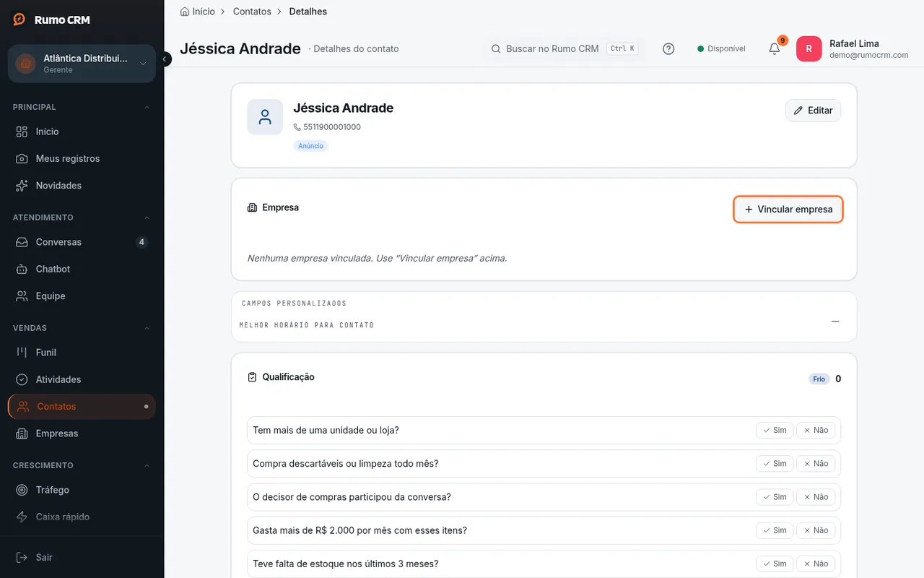Open Atividades in the sidebar
Image resolution: width=924 pixels, height=578 pixels.
[82, 379]
